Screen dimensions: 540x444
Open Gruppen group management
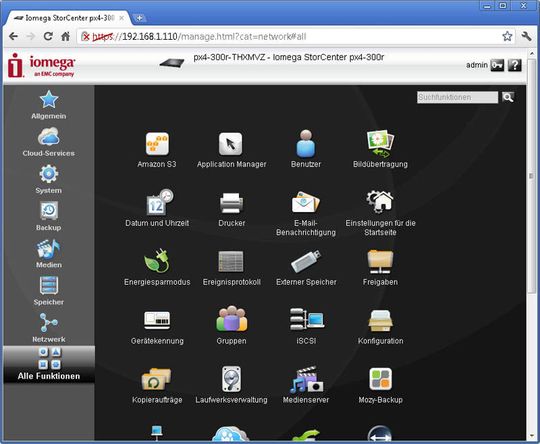coord(231,326)
